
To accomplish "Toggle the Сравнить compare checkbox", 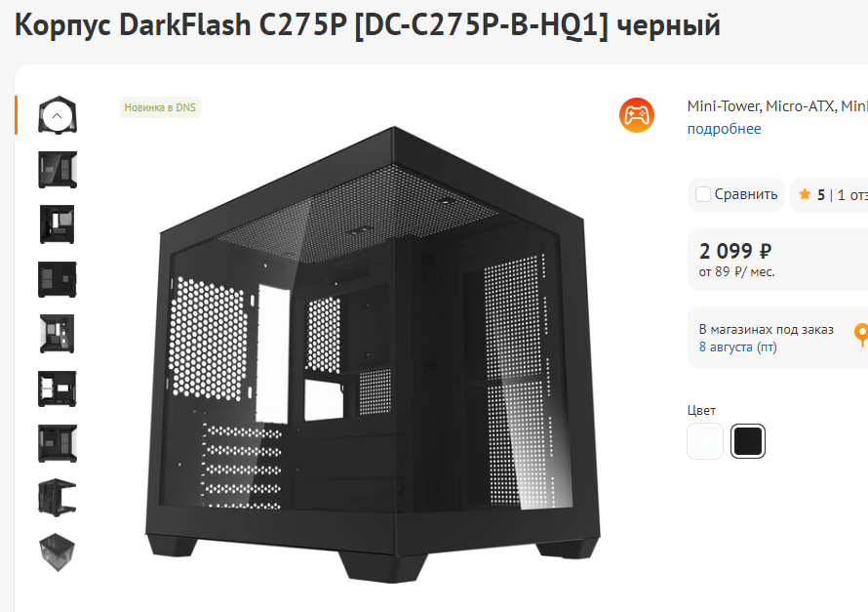I will point(703,194).
